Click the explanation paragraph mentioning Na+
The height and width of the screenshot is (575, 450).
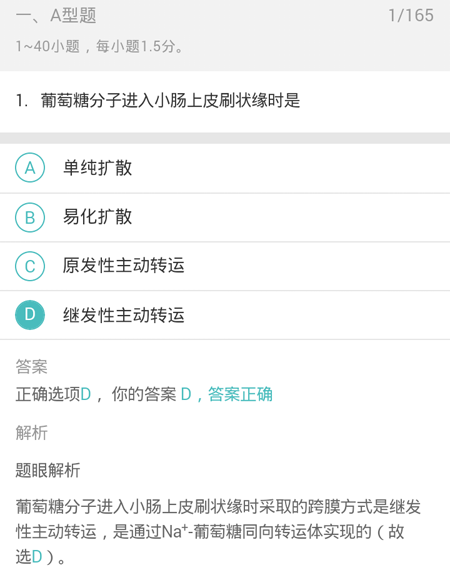coord(218,532)
